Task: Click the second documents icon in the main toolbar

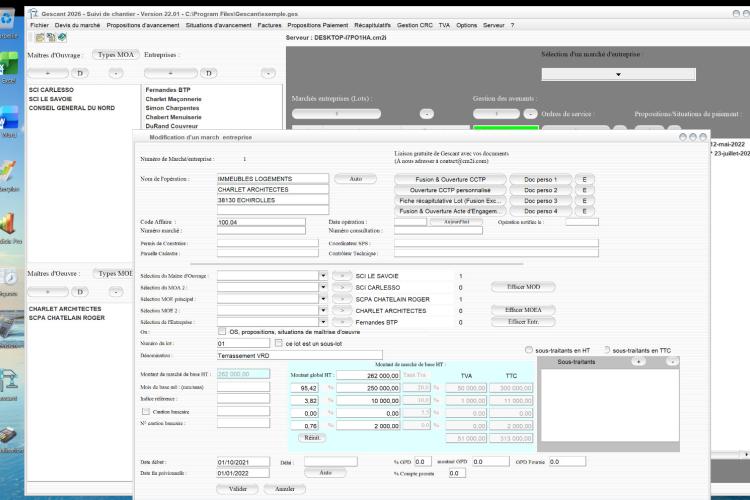Action: (x=51, y=37)
